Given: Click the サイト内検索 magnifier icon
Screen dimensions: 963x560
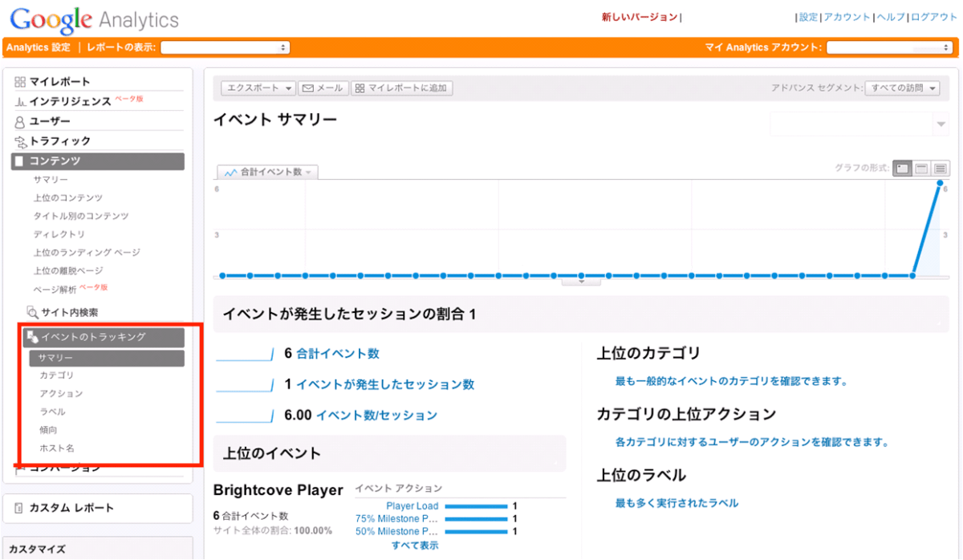Looking at the screenshot, I should pos(32,312).
